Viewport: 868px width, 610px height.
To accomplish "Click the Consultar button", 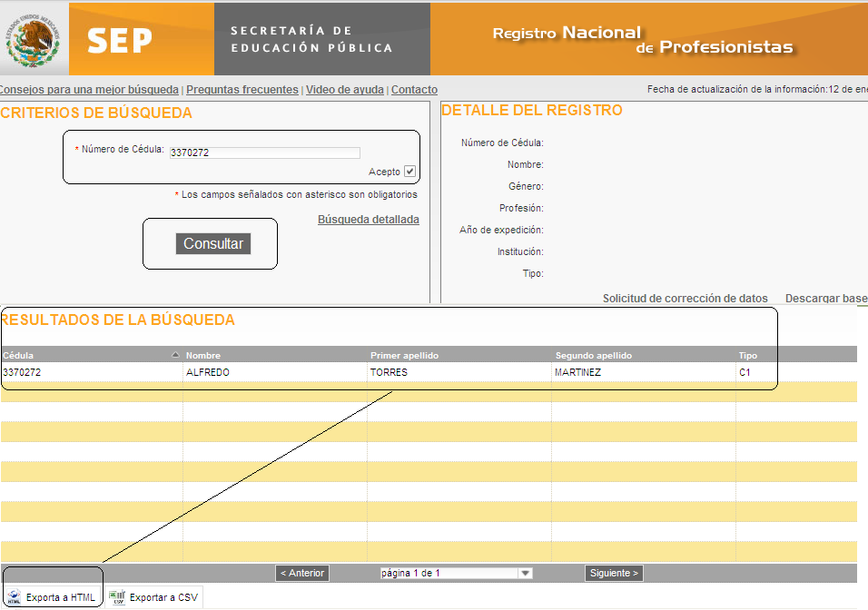I will click(x=213, y=243).
